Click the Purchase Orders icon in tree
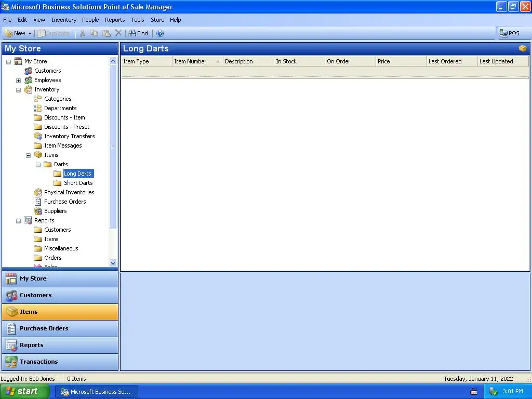Screen dimensions: 532x399 (37, 202)
